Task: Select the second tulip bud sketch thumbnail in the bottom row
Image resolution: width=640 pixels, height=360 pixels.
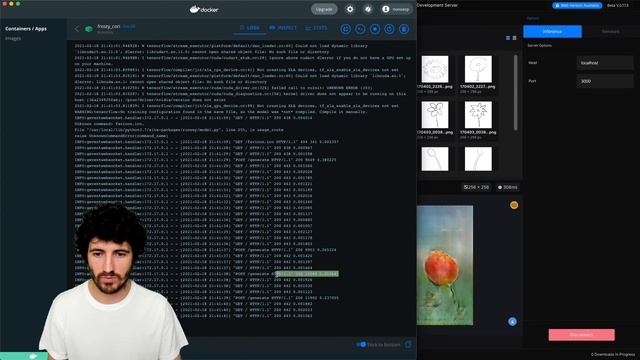Action: pos(478,159)
